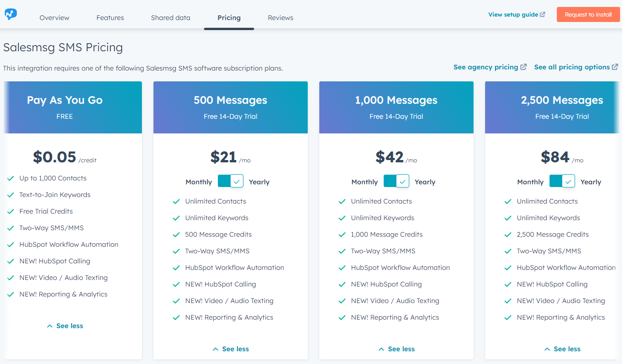The image size is (622, 364).
Task: Click checkmark beside 500 Message Credits
Action: (x=176, y=235)
